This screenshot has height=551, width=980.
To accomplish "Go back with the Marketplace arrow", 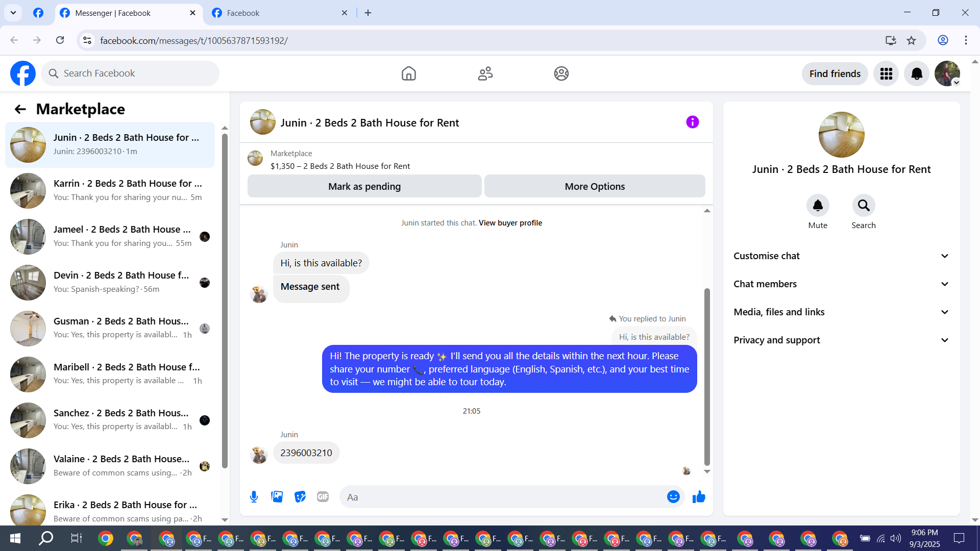I will point(20,109).
